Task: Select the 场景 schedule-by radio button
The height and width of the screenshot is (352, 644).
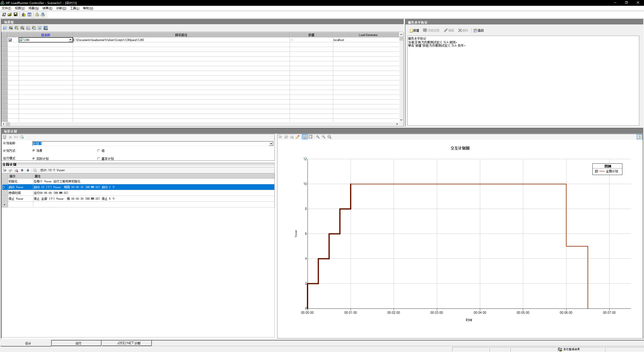Action: 33,150
